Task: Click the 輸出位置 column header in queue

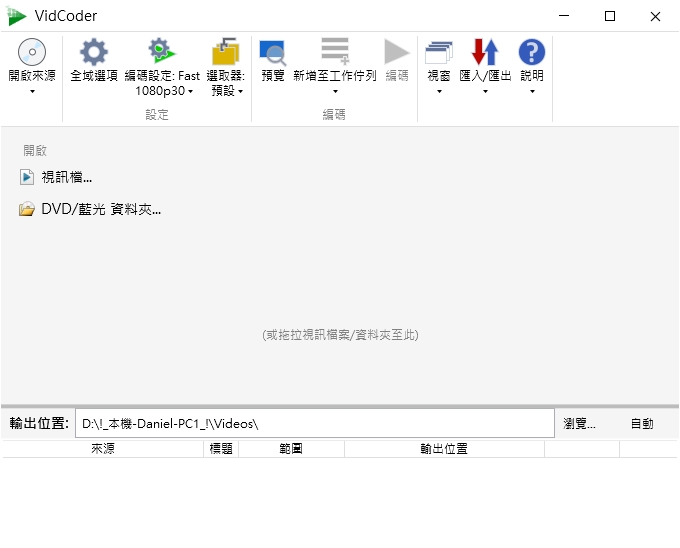Action: tap(444, 449)
